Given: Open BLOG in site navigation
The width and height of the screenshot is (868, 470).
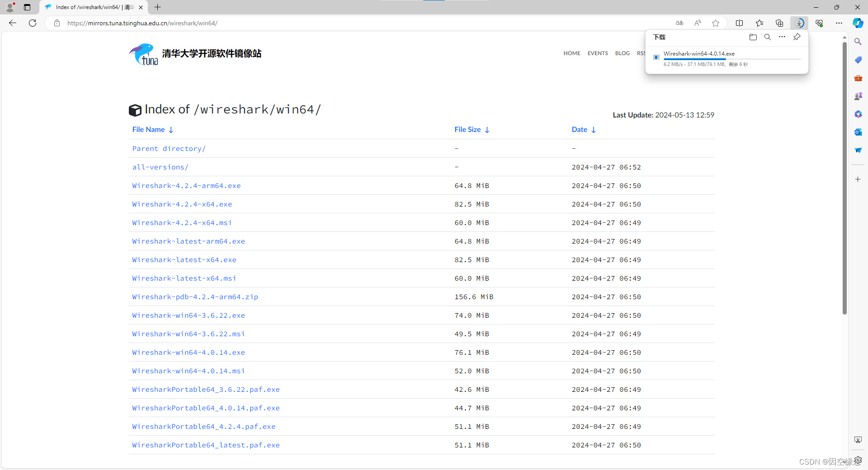Looking at the screenshot, I should [623, 53].
